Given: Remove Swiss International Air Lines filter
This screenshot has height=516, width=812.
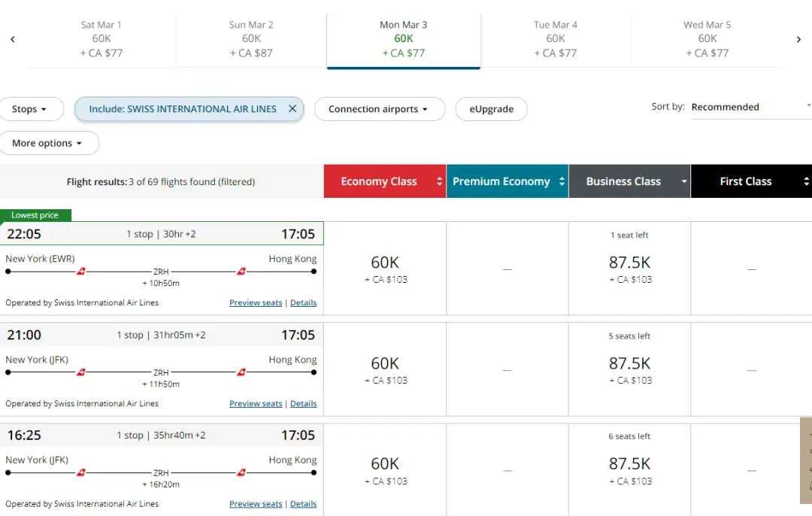Looking at the screenshot, I should (292, 109).
